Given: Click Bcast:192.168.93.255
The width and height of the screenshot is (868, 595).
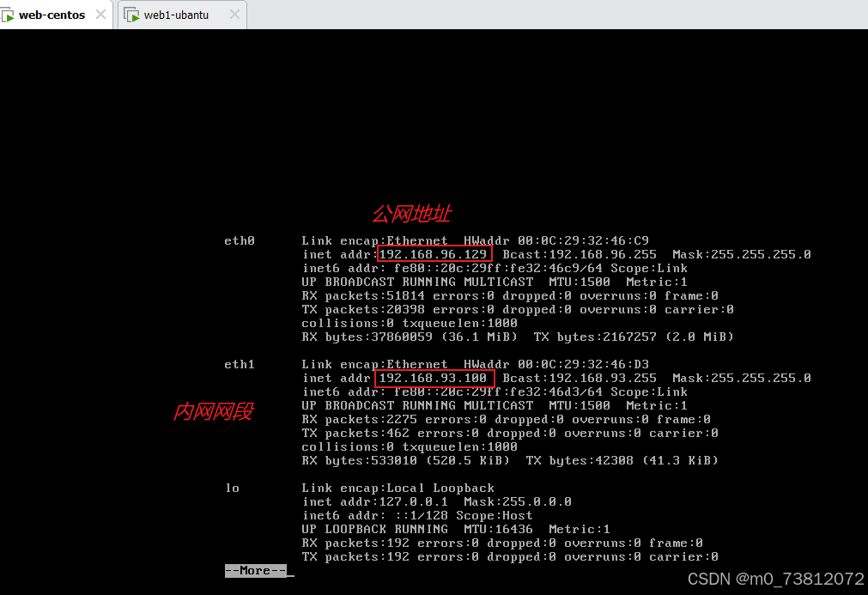Looking at the screenshot, I should [580, 378].
